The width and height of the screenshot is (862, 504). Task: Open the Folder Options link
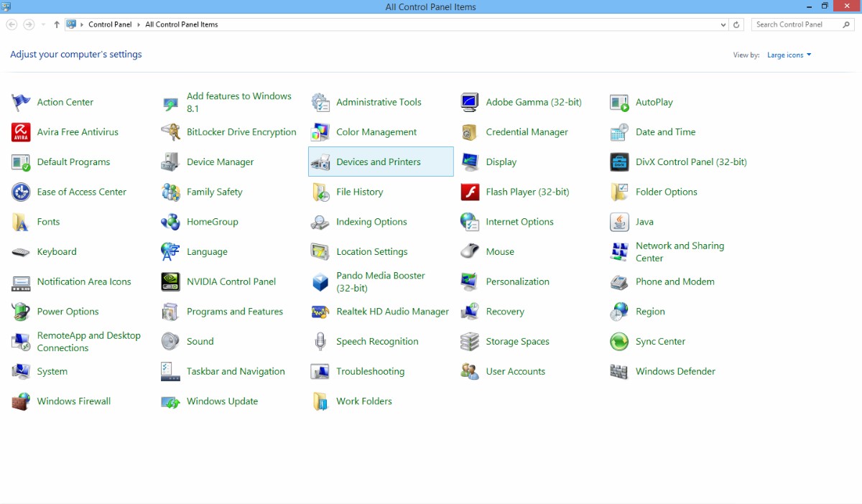coord(667,192)
